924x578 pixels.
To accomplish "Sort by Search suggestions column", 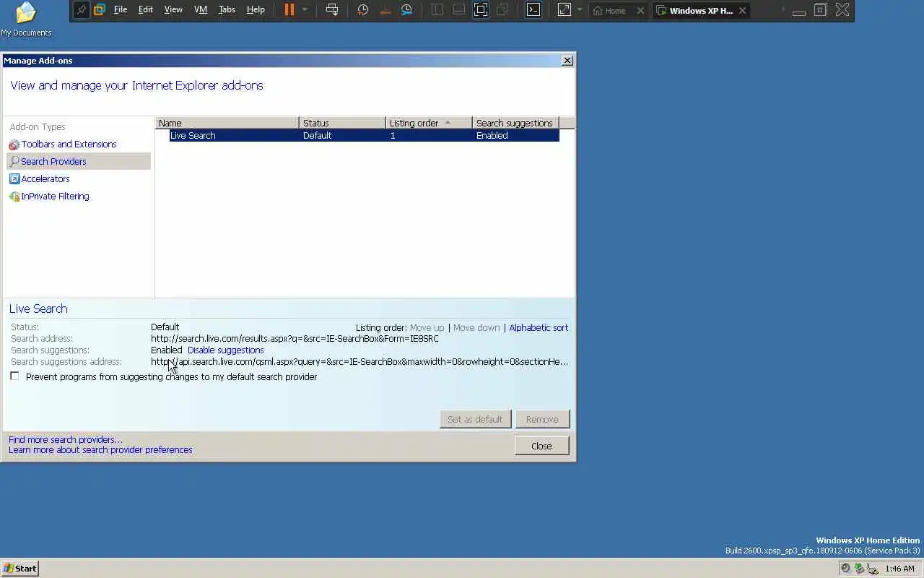I will [515, 124].
